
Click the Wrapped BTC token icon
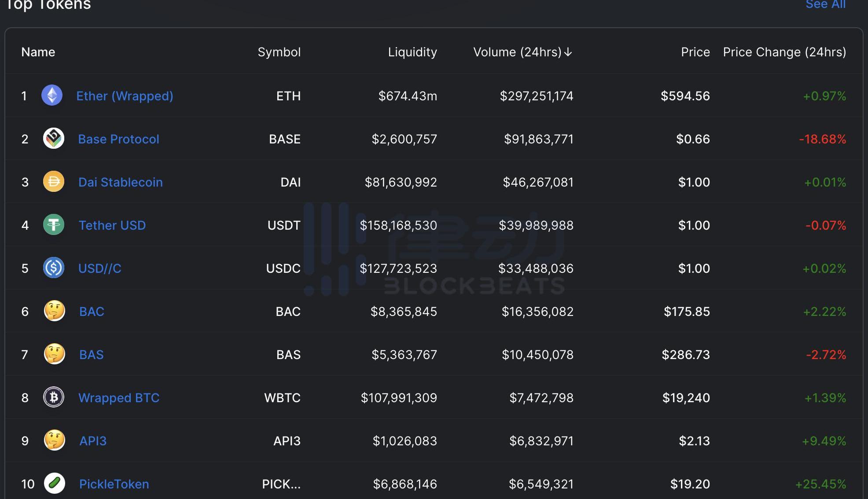54,397
